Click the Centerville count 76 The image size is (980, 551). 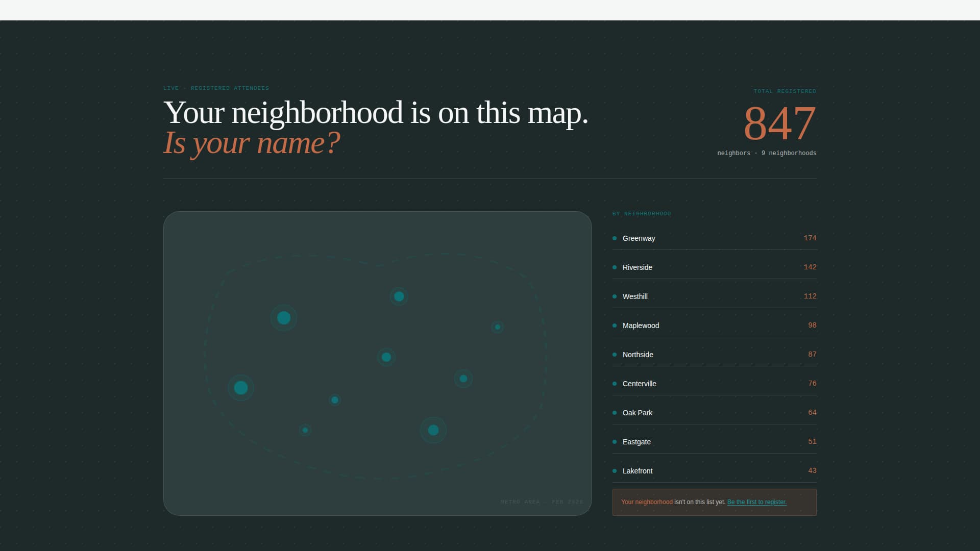[x=812, y=383]
